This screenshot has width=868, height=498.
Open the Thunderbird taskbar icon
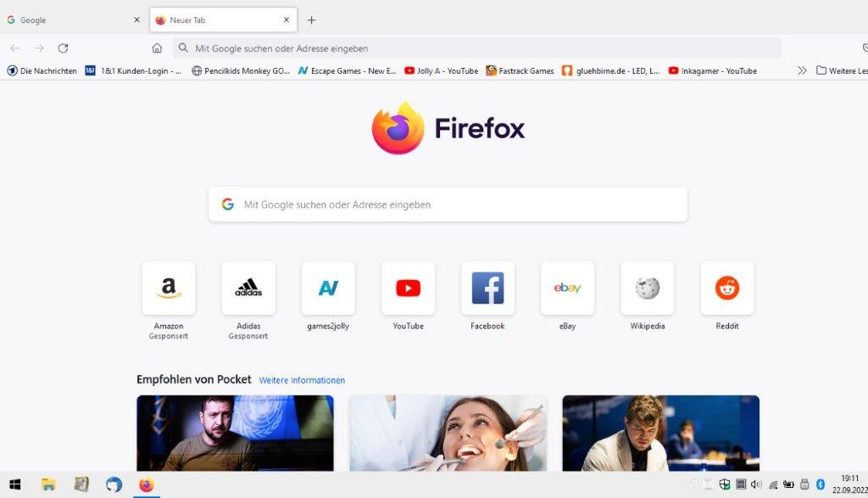(x=114, y=484)
